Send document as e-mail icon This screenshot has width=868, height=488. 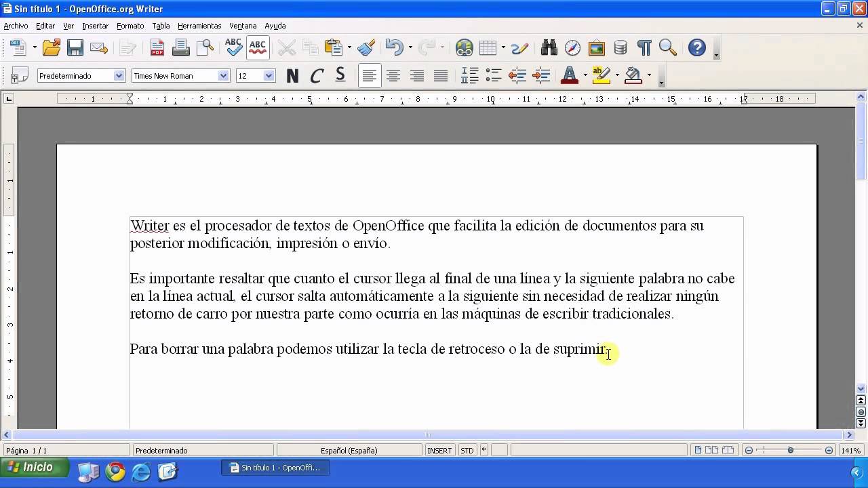pyautogui.click(x=99, y=47)
